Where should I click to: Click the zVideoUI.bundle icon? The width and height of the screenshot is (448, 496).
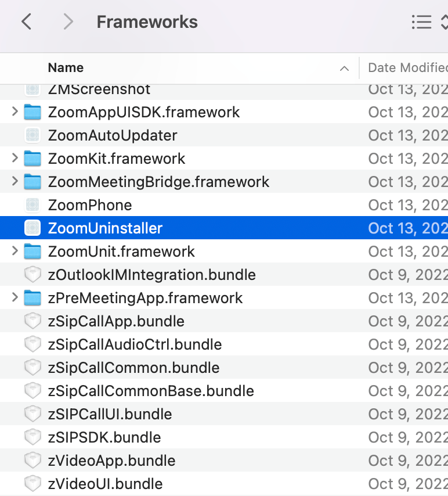pyautogui.click(x=32, y=484)
